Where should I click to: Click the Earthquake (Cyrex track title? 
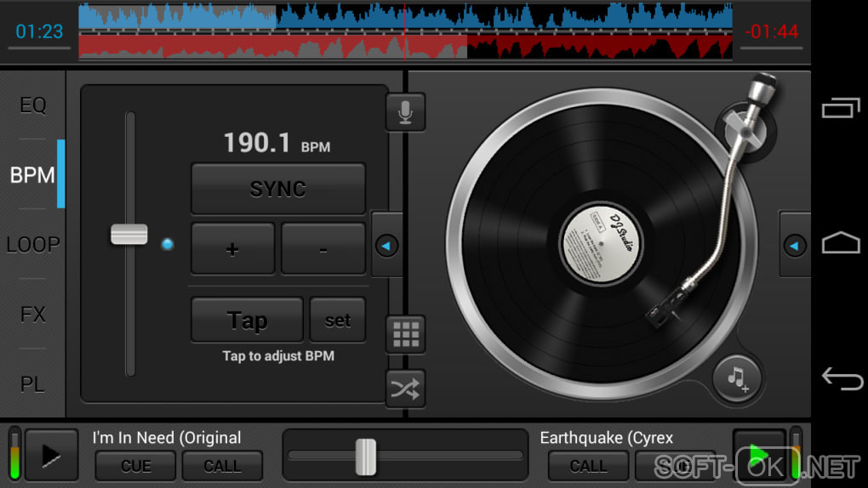(x=606, y=438)
